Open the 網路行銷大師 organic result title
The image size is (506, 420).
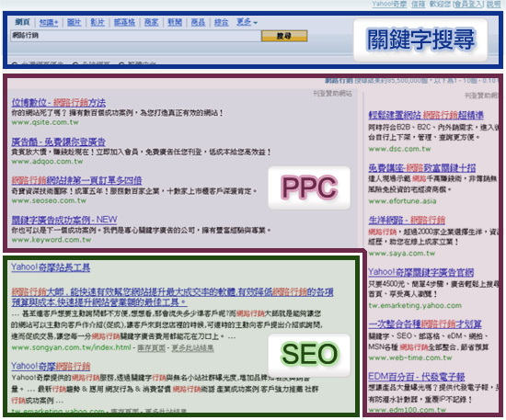[172, 297]
